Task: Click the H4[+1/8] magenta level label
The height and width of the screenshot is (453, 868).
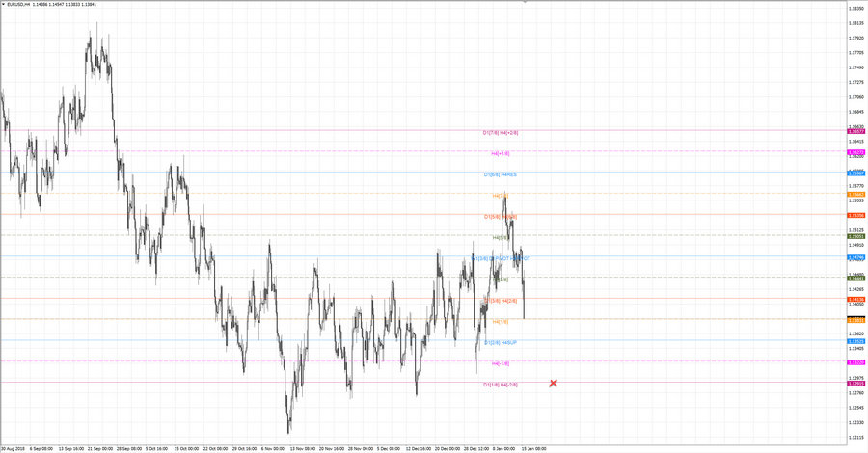Action: click(x=501, y=154)
